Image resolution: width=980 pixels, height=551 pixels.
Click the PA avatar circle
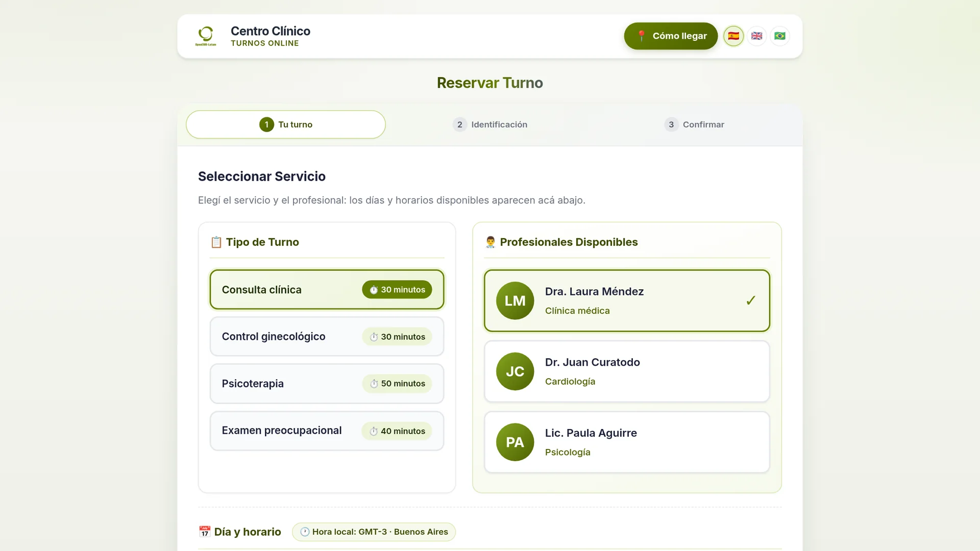click(515, 442)
